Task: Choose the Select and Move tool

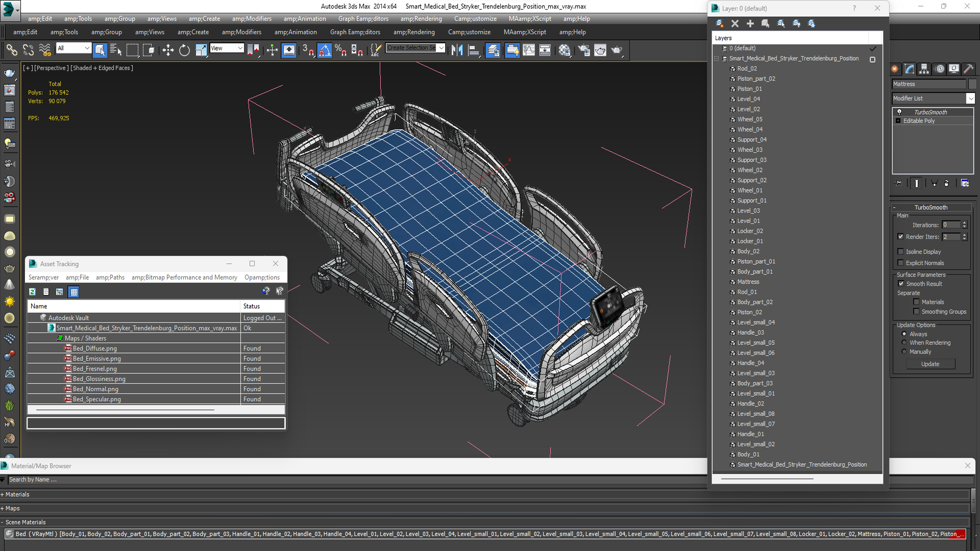Action: (168, 50)
